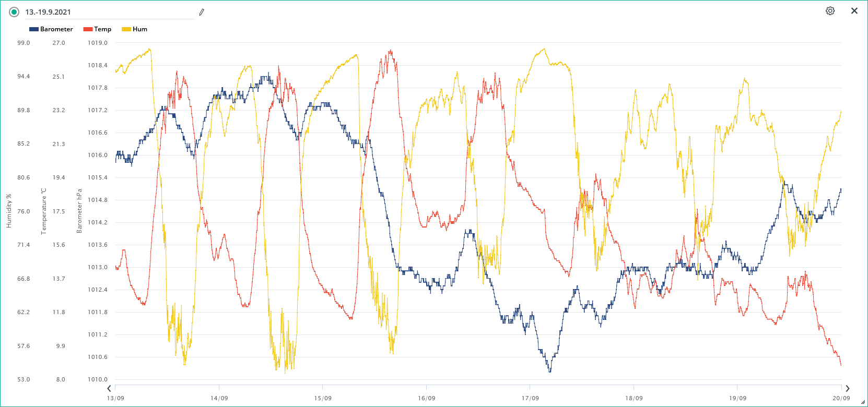Click the pencil icon to rename the chart
The image size is (868, 407).
(x=202, y=12)
